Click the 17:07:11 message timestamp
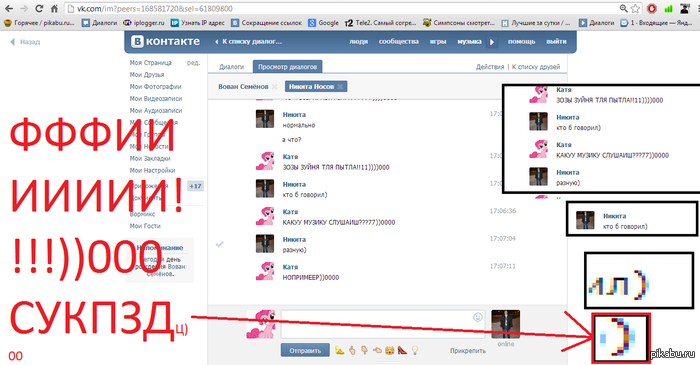Image resolution: width=700 pixels, height=365 pixels. (503, 266)
